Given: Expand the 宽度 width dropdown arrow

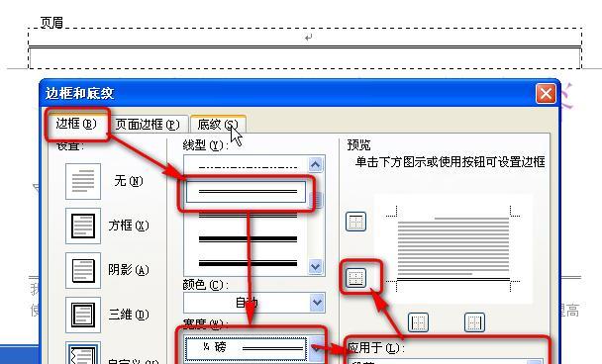Looking at the screenshot, I should tap(316, 348).
